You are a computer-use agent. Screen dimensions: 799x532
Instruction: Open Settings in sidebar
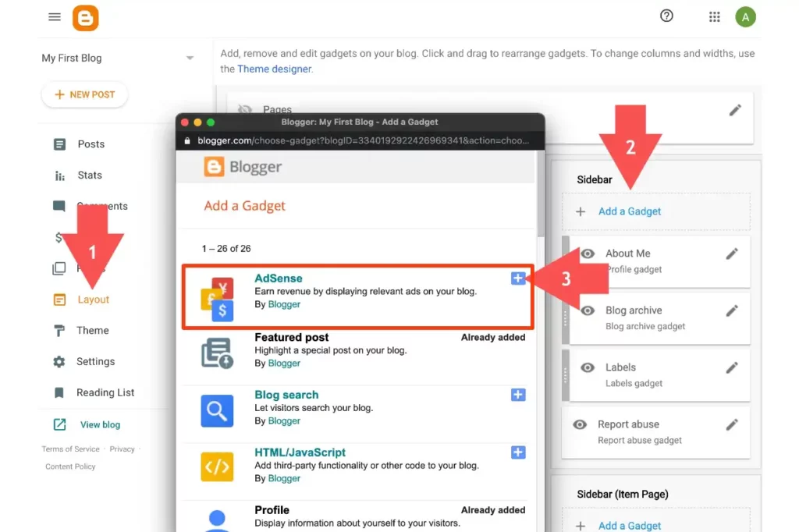(x=95, y=362)
